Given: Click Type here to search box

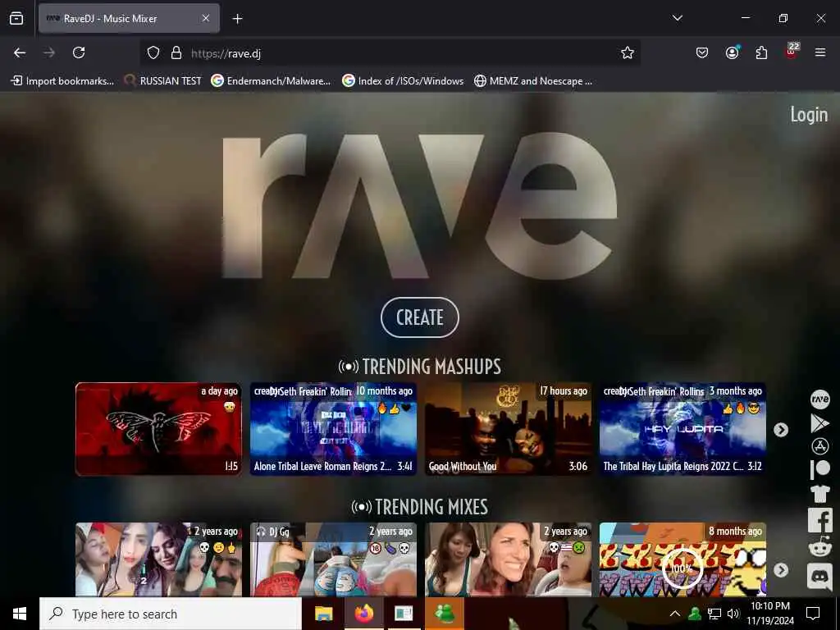Looking at the screenshot, I should coord(171,614).
